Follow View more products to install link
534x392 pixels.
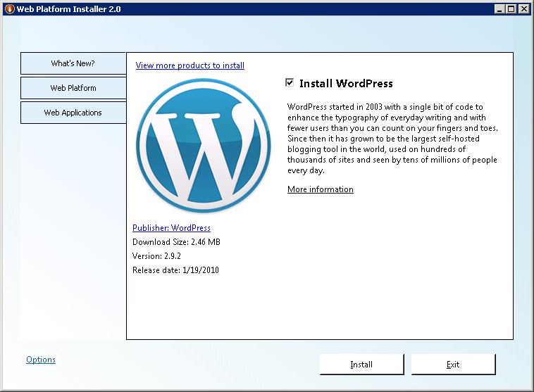(x=190, y=65)
